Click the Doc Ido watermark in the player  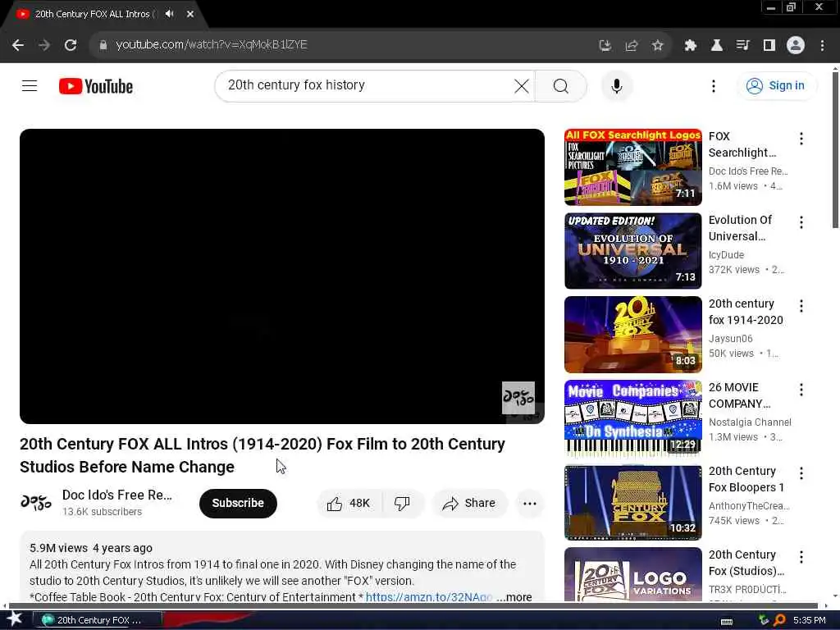coord(518,398)
